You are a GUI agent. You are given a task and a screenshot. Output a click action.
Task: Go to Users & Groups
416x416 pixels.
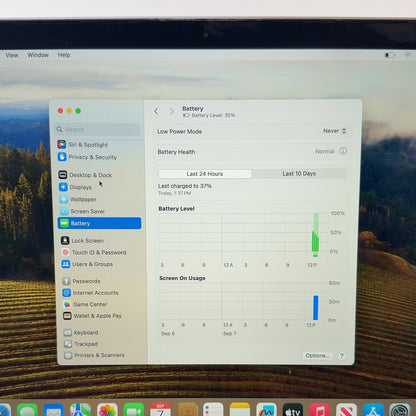[x=87, y=264]
